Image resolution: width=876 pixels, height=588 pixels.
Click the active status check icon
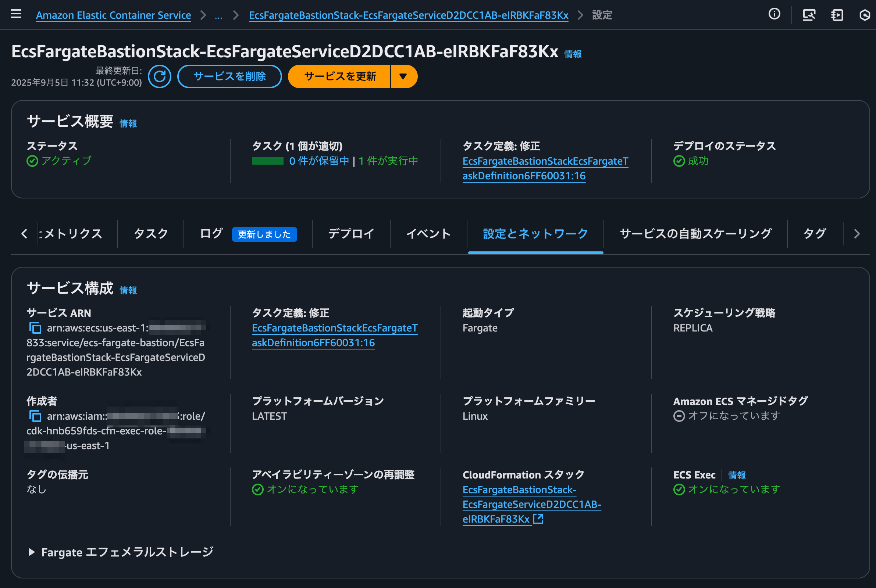[32, 161]
